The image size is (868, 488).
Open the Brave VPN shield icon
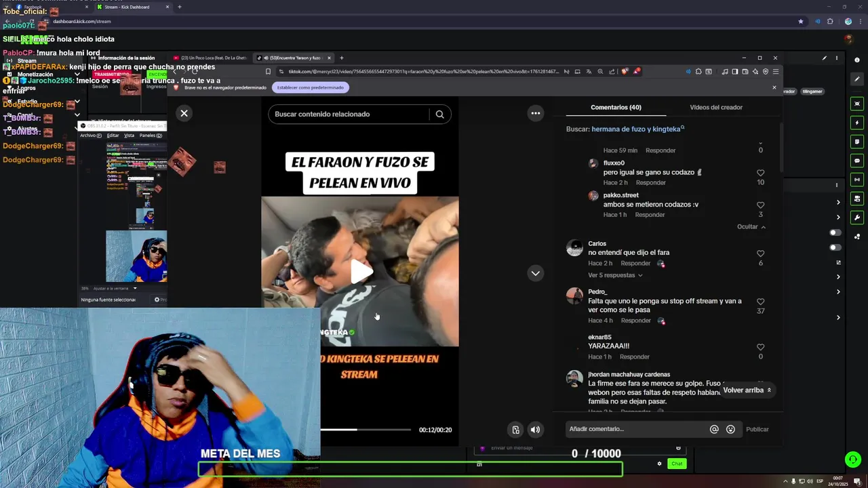pos(766,71)
